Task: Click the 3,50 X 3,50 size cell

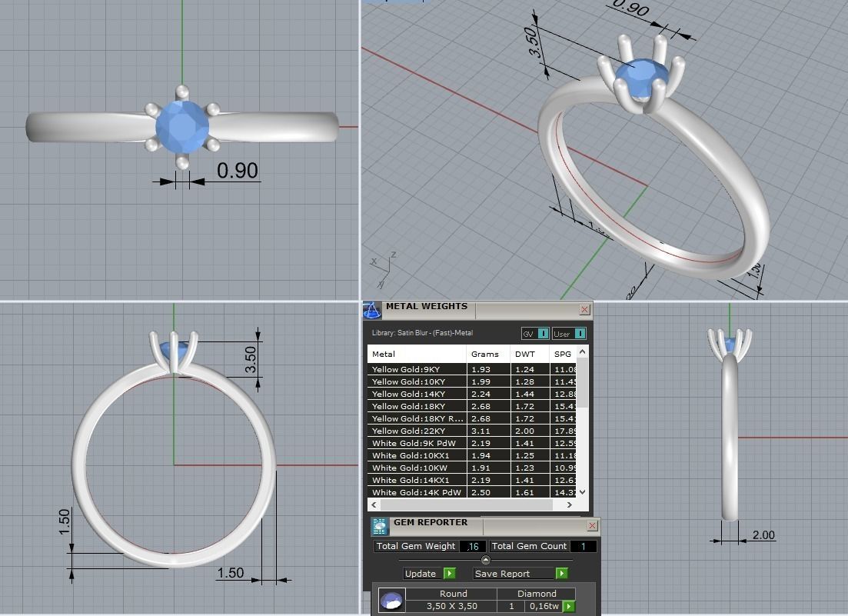Action: tap(452, 606)
